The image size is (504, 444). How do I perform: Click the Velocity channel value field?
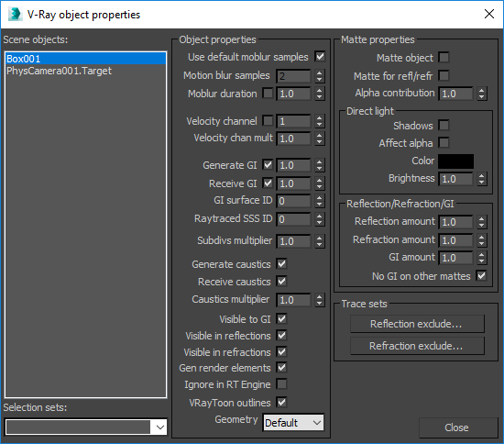pyautogui.click(x=293, y=121)
